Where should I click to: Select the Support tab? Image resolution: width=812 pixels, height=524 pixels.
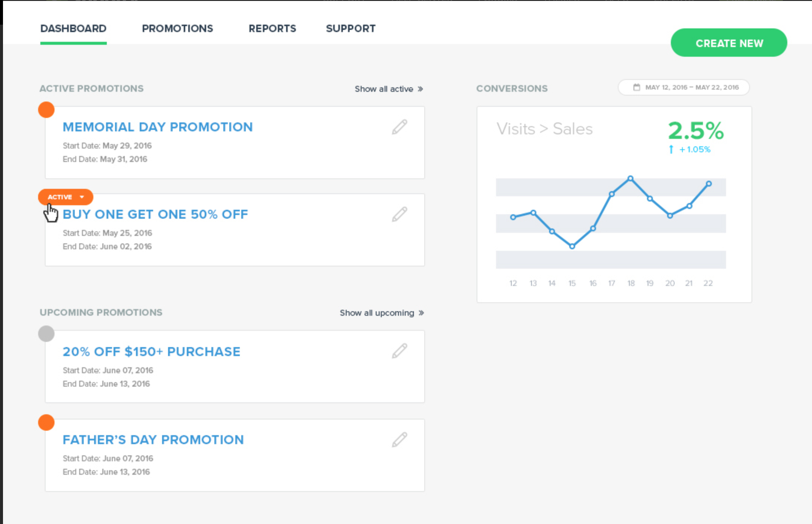(351, 28)
